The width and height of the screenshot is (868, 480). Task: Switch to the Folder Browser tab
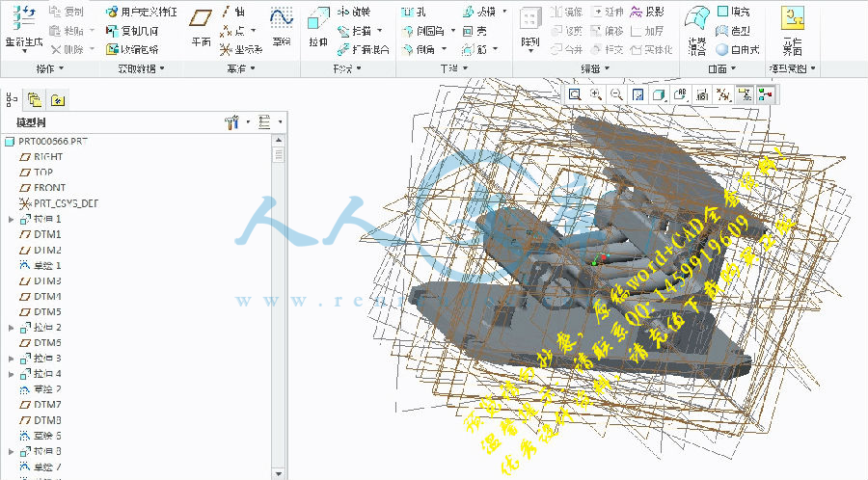pyautogui.click(x=35, y=99)
